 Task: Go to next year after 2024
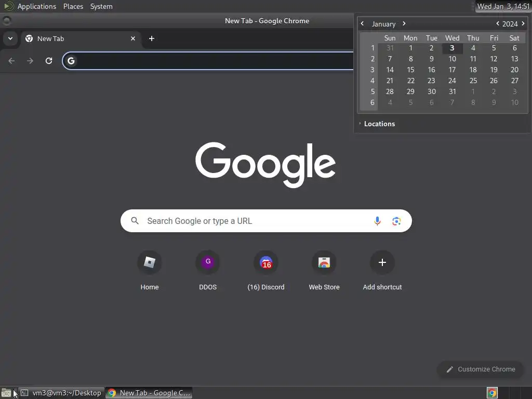pos(523,24)
